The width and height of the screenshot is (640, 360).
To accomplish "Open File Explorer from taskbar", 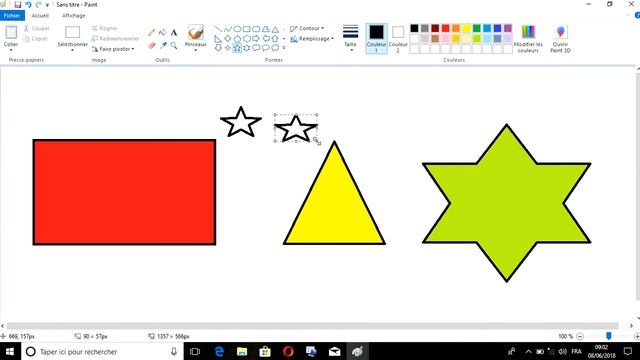I will (x=242, y=351).
